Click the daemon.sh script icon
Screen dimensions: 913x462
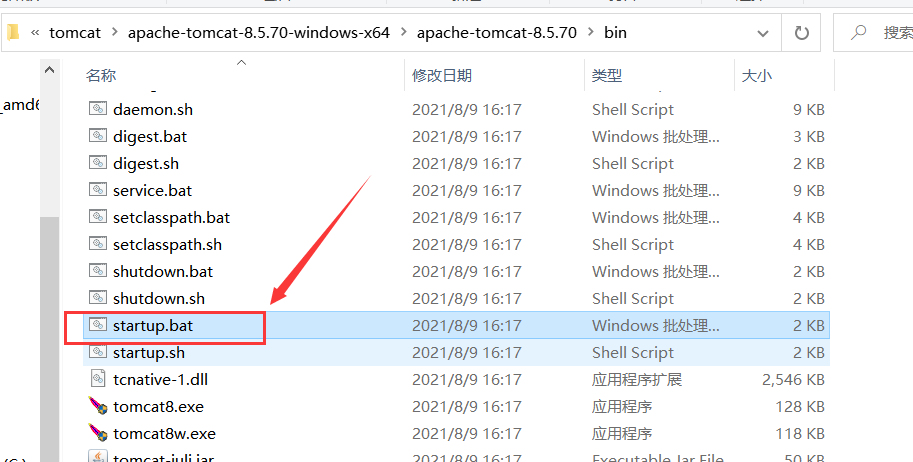(97, 109)
